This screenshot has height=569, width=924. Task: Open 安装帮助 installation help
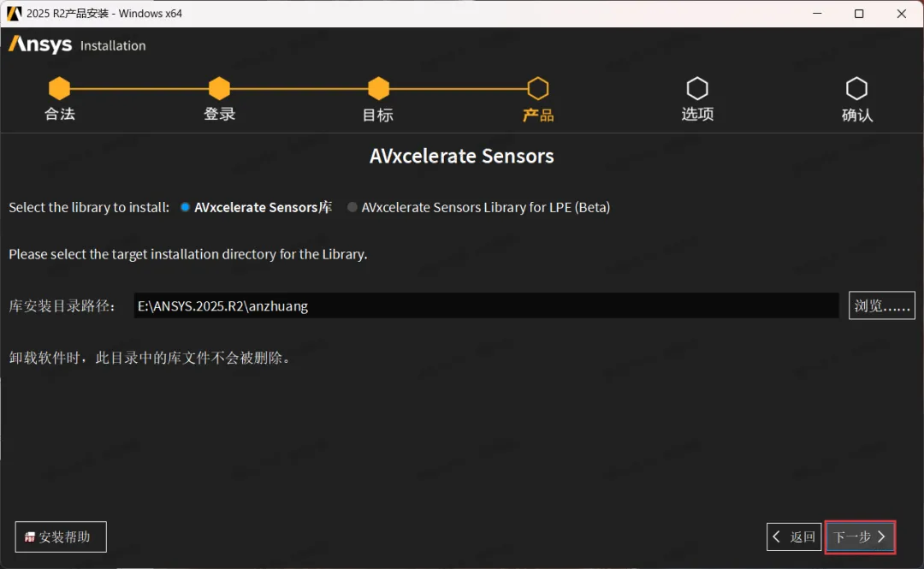[x=61, y=536]
